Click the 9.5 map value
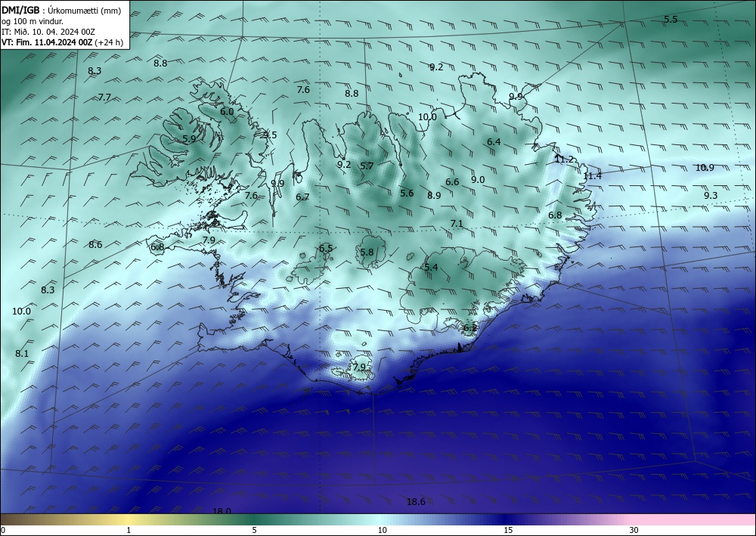This screenshot has height=536, width=756. (270, 135)
